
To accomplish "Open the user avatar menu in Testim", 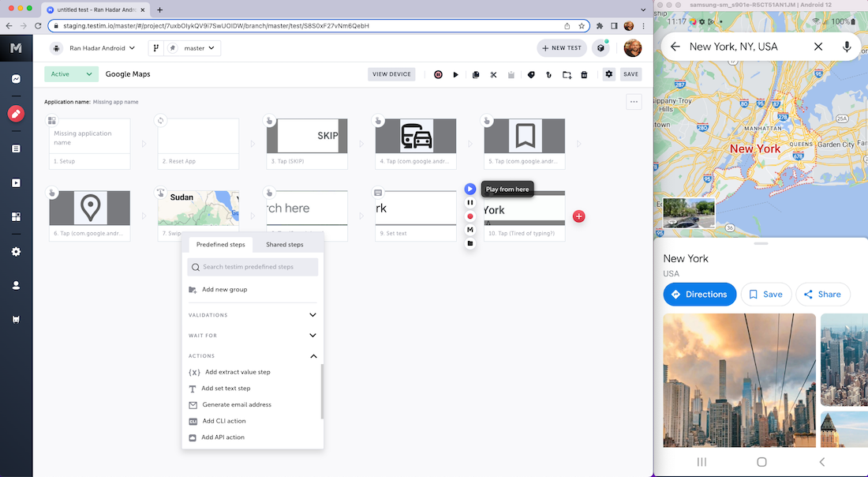I will pos(633,48).
